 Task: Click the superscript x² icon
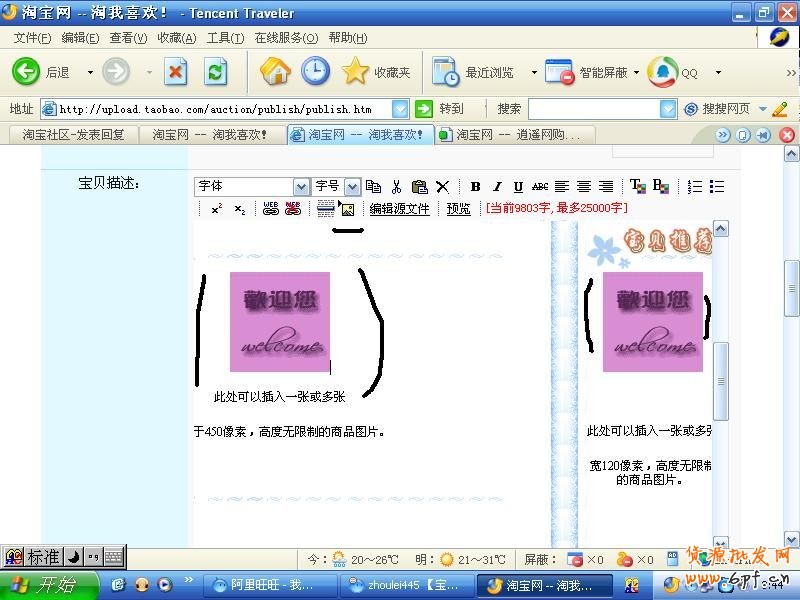216,209
